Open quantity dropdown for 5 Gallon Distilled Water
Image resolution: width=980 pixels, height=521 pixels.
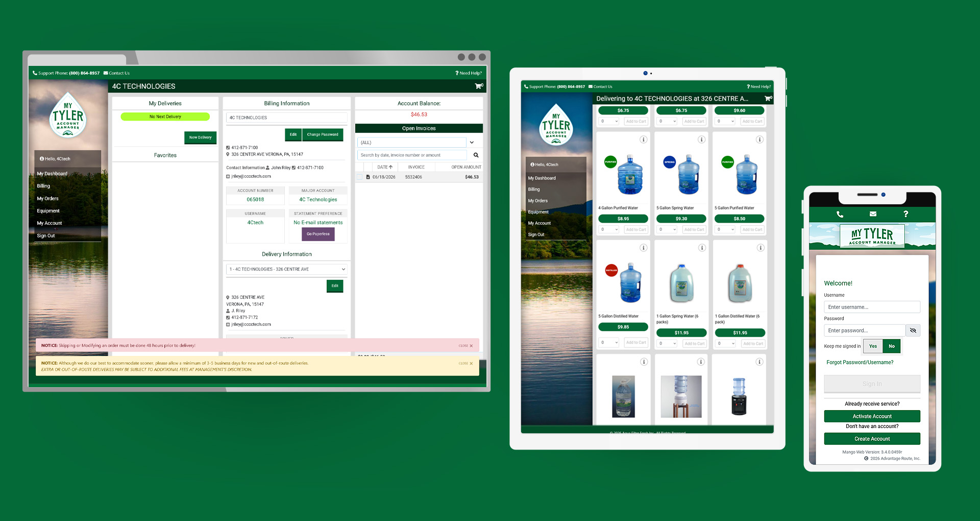[x=609, y=343]
